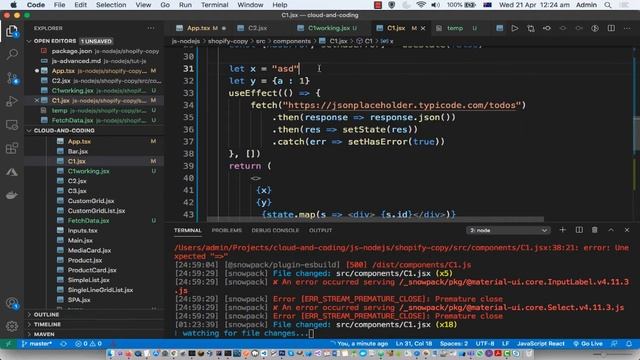Image resolution: width=640 pixels, height=360 pixels.
Task: Open the Debug Console panel tab
Action: coord(275,230)
